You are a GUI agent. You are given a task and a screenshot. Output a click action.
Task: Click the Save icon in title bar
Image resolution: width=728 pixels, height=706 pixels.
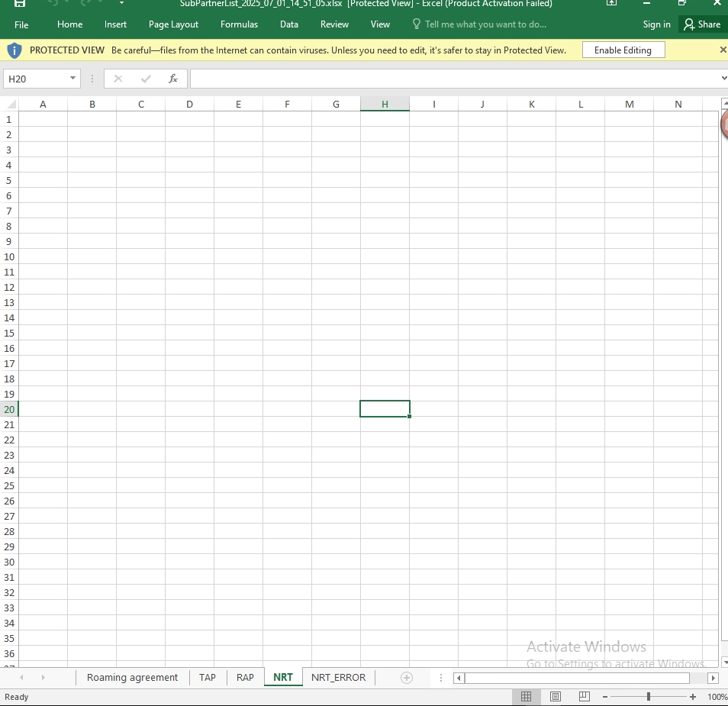click(21, 4)
